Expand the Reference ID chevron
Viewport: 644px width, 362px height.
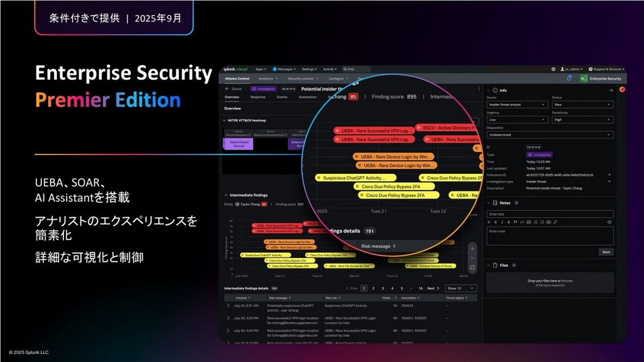click(x=609, y=175)
